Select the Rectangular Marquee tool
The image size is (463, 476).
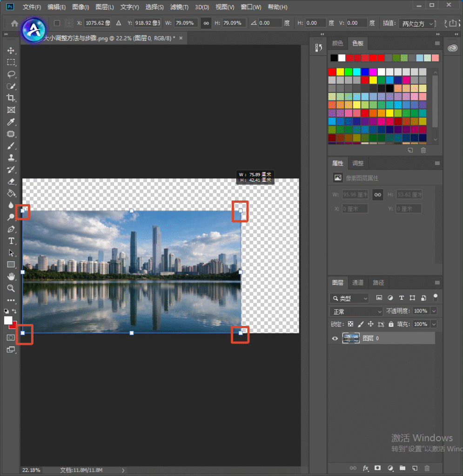tap(11, 62)
